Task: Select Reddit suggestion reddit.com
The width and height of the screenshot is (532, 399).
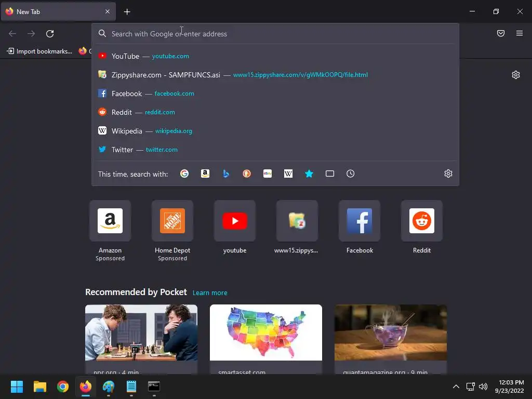Action: (275, 112)
